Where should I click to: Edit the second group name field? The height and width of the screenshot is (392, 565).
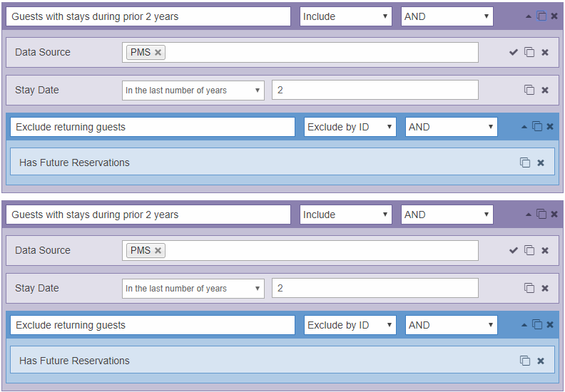pos(148,215)
